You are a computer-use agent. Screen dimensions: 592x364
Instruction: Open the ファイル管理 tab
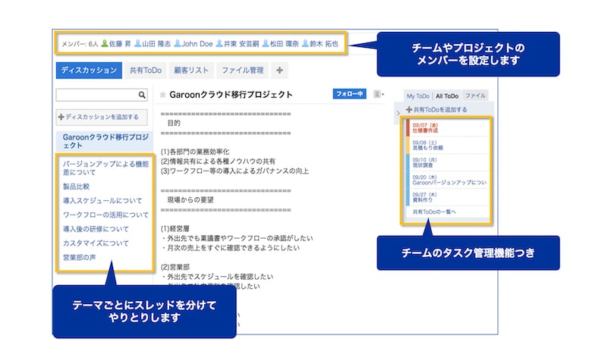(243, 71)
